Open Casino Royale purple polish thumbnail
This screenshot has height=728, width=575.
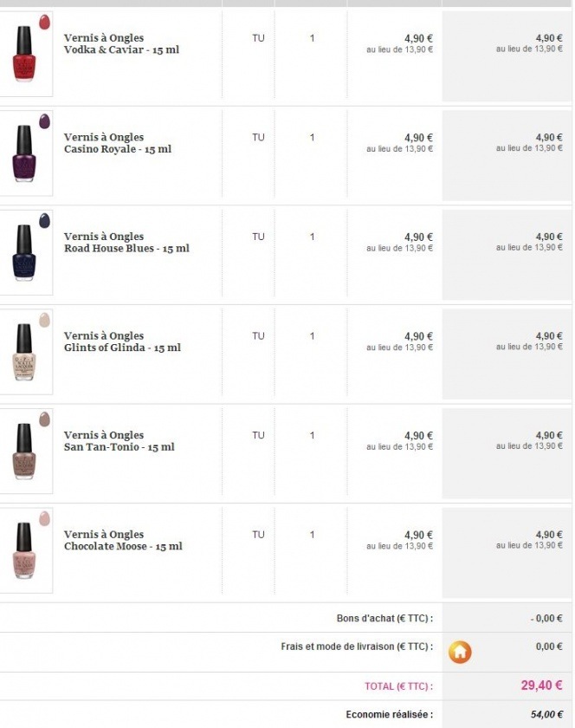[x=24, y=153]
